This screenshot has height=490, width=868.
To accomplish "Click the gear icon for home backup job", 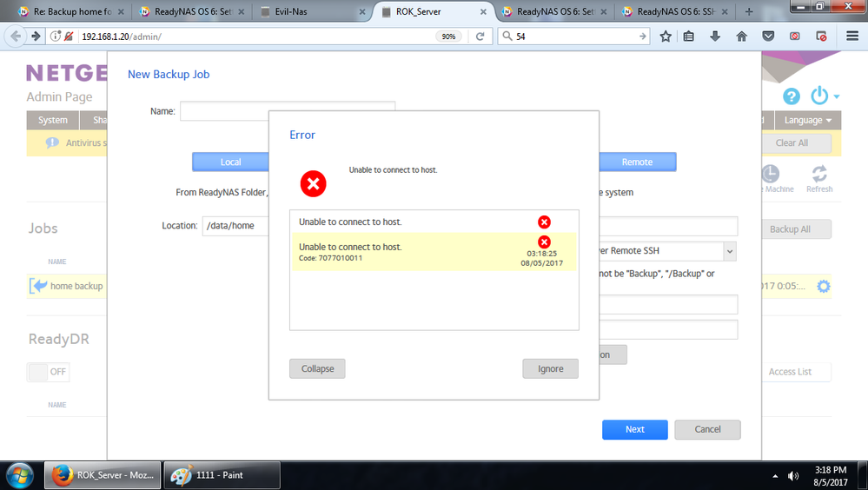I will (823, 286).
